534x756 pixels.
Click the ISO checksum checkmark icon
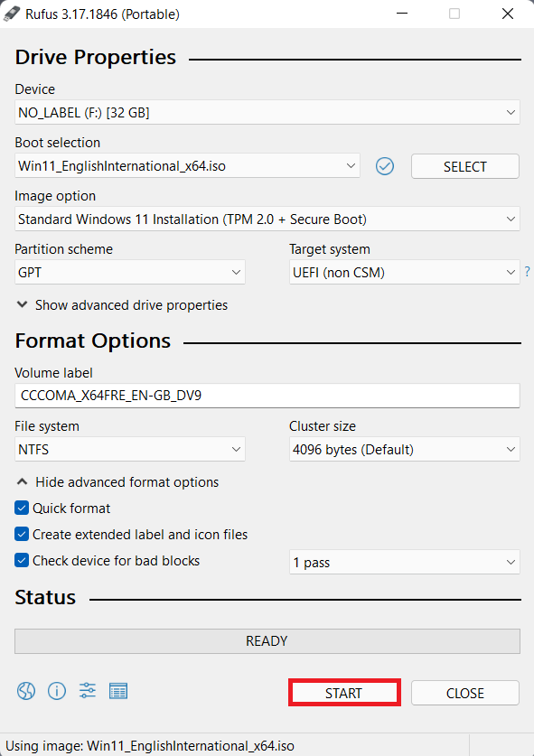coord(384,166)
